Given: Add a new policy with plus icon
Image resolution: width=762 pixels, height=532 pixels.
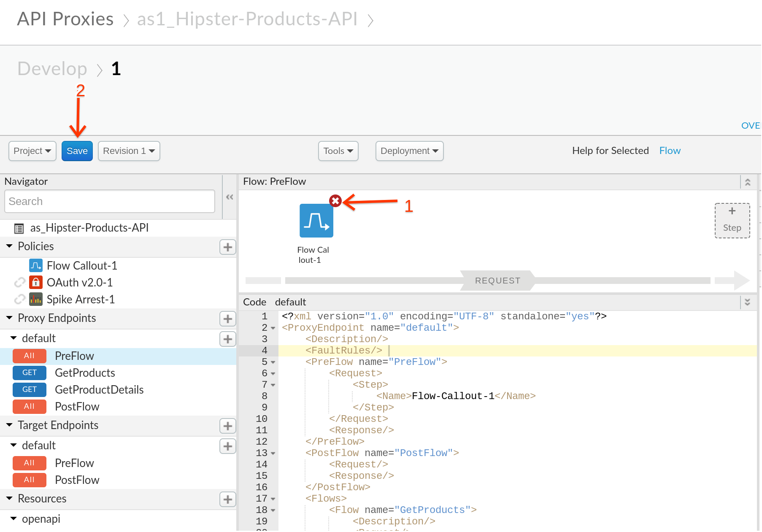Looking at the screenshot, I should [228, 247].
